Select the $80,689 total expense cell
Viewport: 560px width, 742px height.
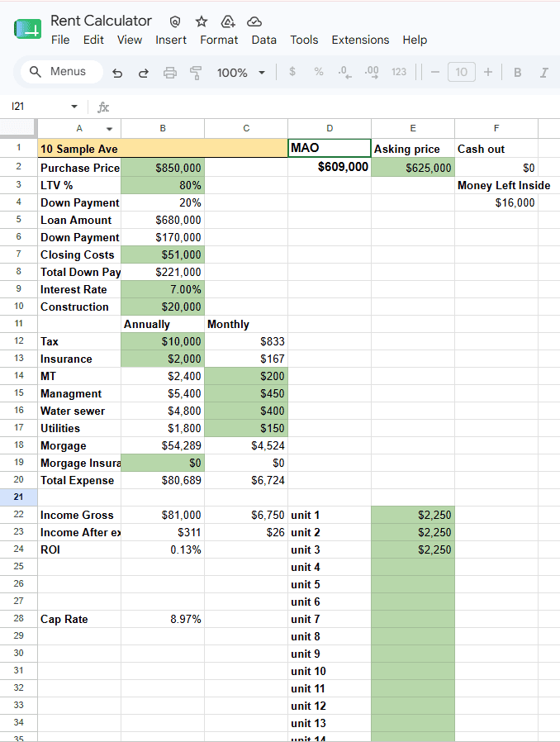[x=163, y=480]
